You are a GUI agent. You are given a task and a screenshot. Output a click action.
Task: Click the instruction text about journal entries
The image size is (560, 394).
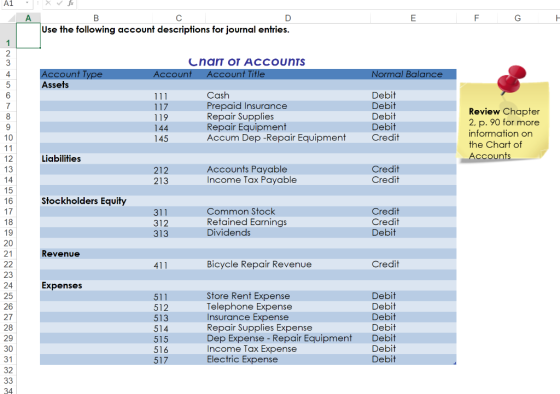pyautogui.click(x=165, y=30)
